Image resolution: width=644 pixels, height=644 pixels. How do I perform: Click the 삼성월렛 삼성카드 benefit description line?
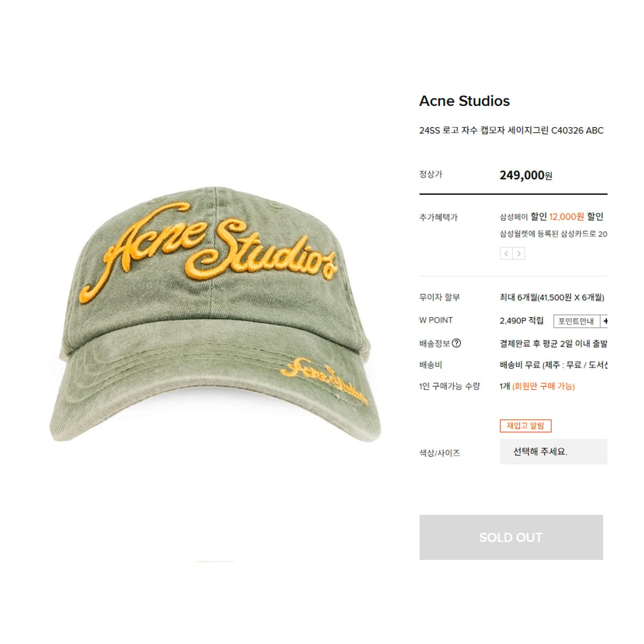553,234
